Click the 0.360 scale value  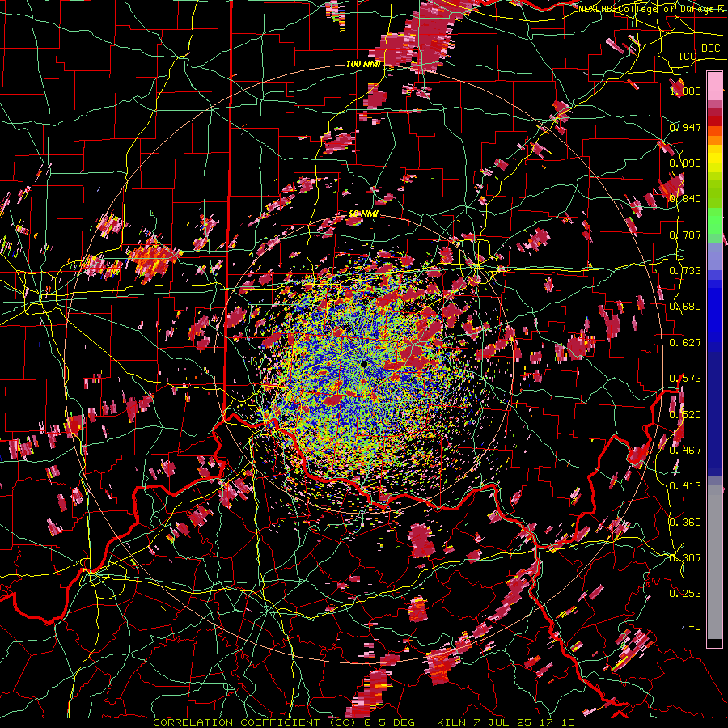(x=685, y=523)
